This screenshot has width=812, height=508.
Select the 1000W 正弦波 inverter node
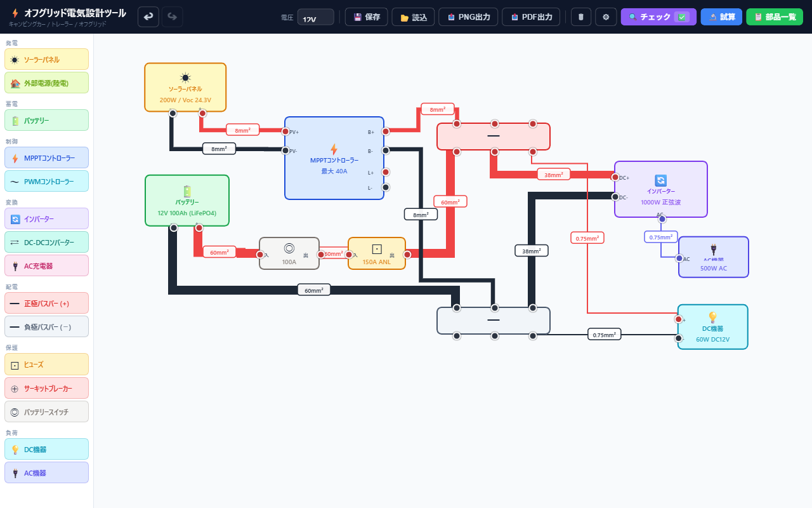coord(660,189)
